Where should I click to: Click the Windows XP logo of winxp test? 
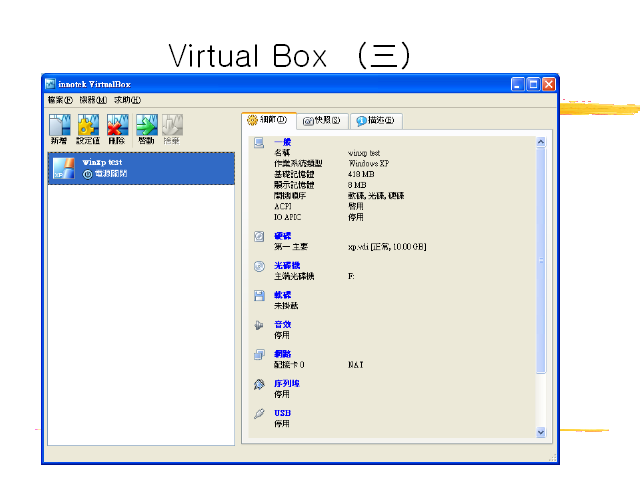point(64,168)
